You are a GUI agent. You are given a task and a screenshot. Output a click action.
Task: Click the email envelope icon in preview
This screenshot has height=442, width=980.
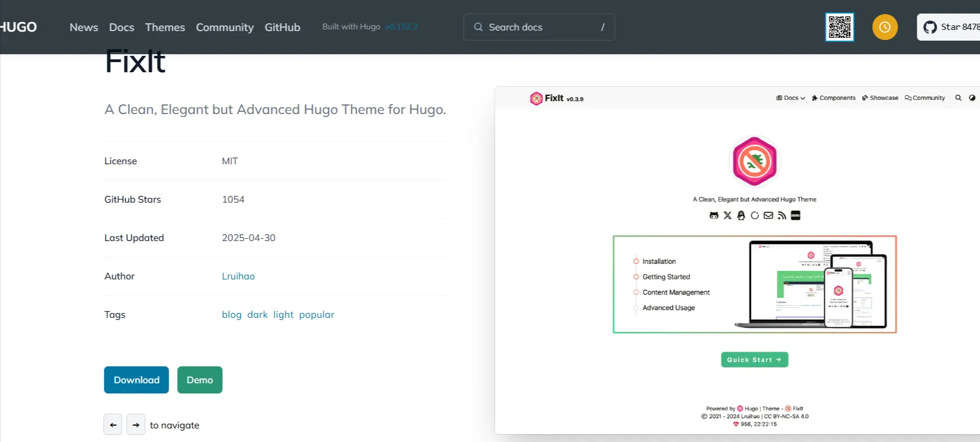768,215
